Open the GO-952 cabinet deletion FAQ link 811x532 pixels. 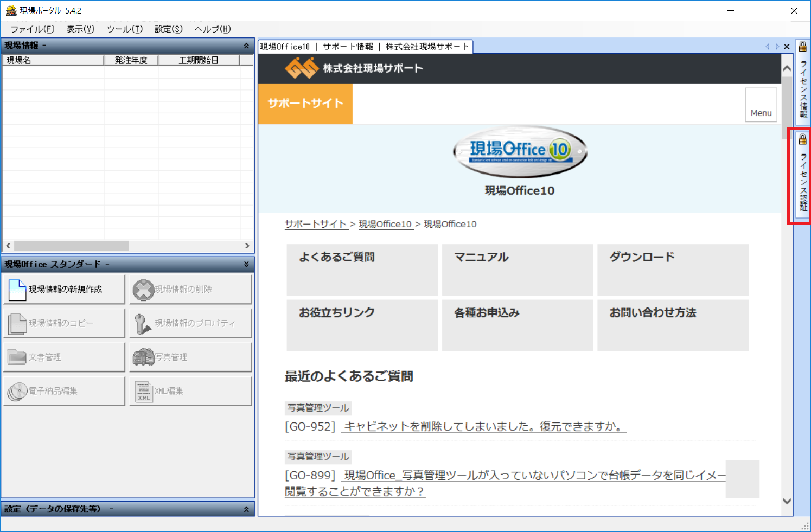pyautogui.click(x=483, y=427)
